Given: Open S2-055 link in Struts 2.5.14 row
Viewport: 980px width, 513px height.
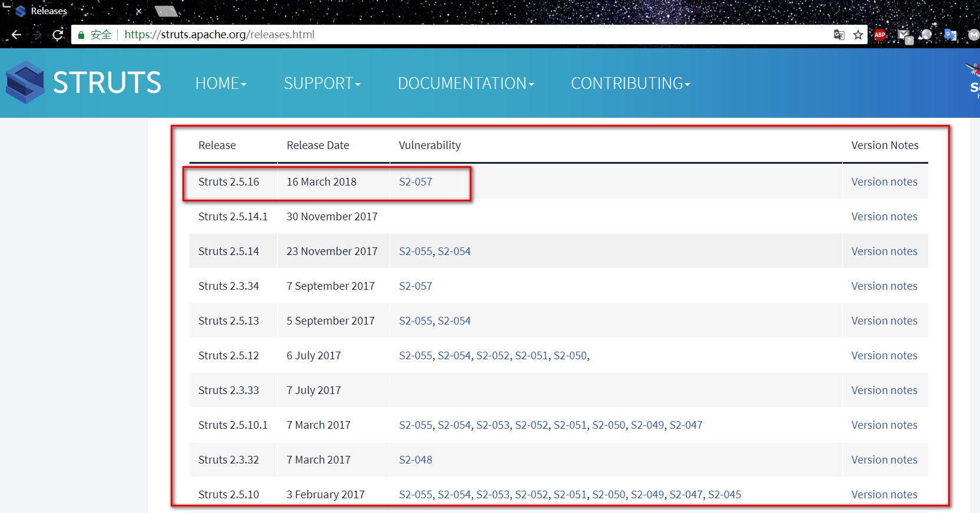Looking at the screenshot, I should click(416, 251).
